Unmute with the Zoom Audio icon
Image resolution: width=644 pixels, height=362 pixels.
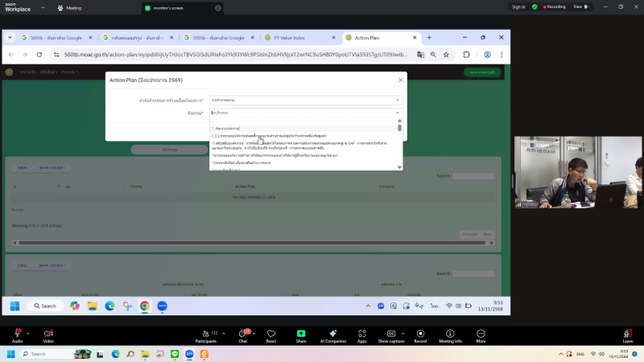(x=17, y=333)
